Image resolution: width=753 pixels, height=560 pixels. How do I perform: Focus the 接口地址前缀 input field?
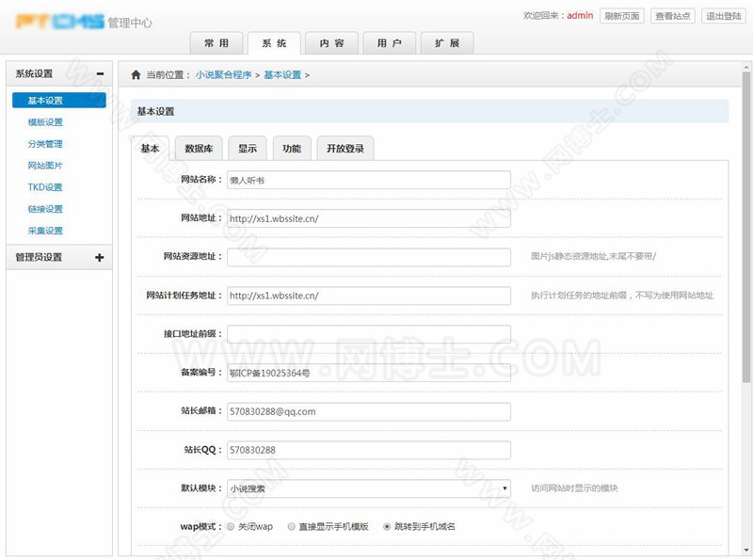pos(368,334)
